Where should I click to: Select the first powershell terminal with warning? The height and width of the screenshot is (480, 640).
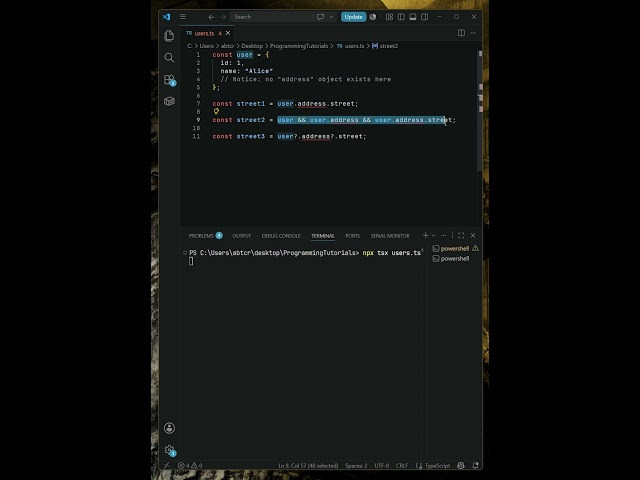(455, 248)
